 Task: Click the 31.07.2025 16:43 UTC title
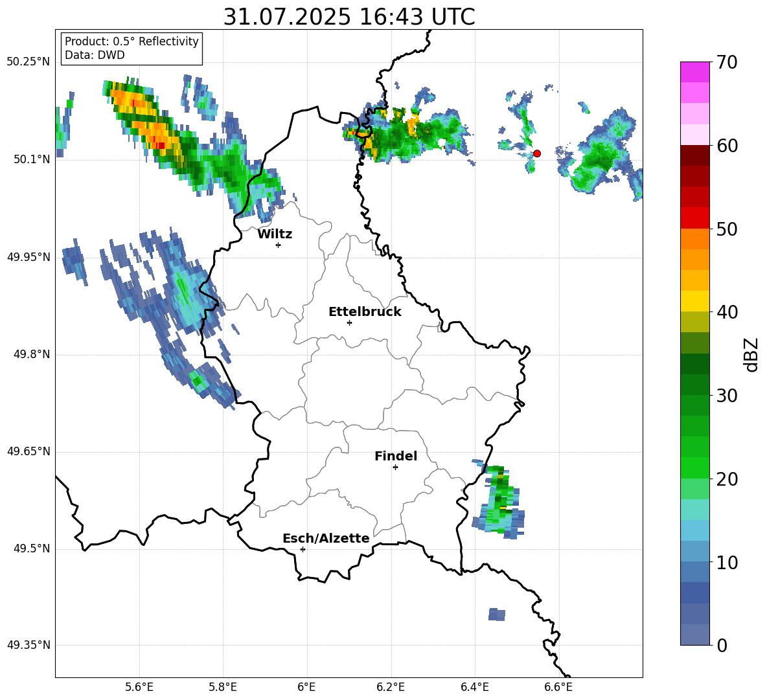coord(349,17)
